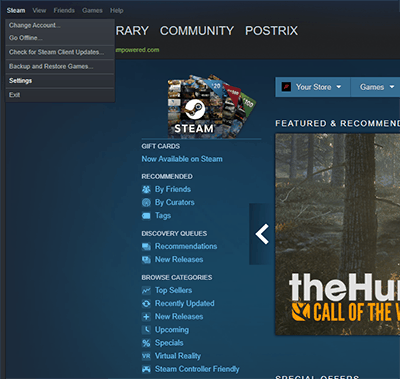Click the VR icon
Image resolution: width=400 pixels, height=379 pixels.
click(x=146, y=356)
